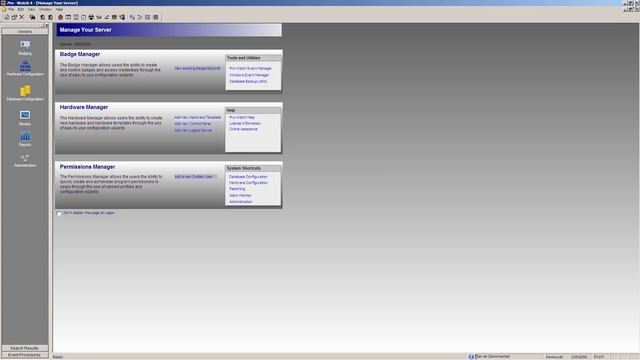Viewport: 640px width, 360px height.
Task: Click Hardware Configuration under System Shortcuts
Action: 248,183
